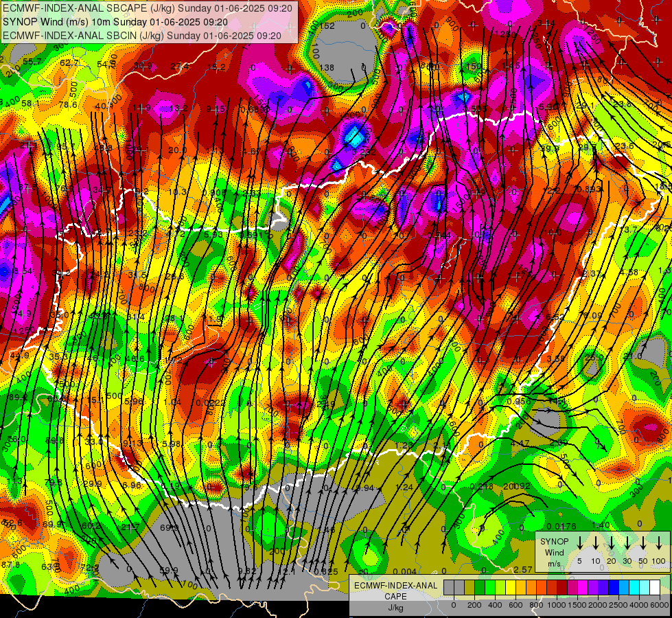Pick the white swatch at the scale's end
Screen dimensions: 672x618
[x=655, y=587]
